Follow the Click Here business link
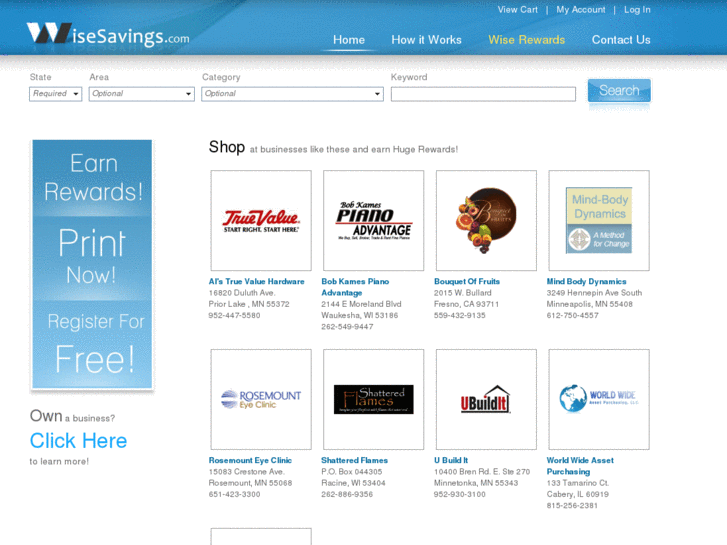This screenshot has height=545, width=727. [x=78, y=441]
